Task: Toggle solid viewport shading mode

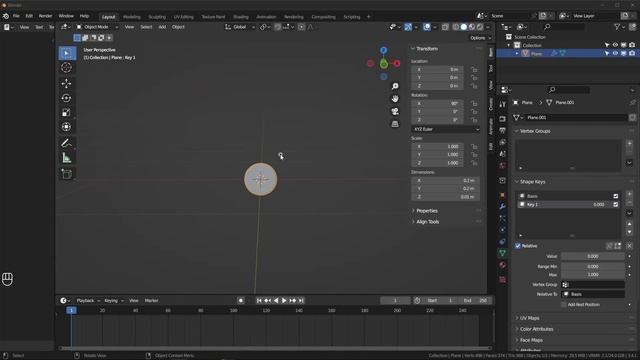Action: point(464,27)
